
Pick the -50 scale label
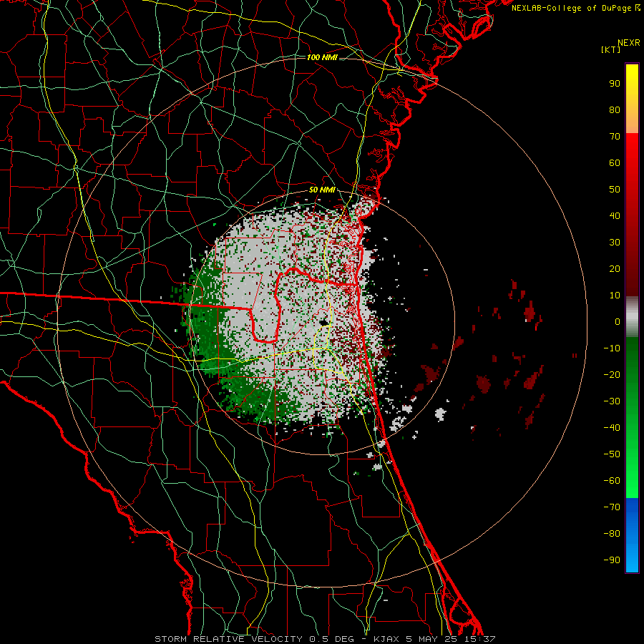[612, 454]
